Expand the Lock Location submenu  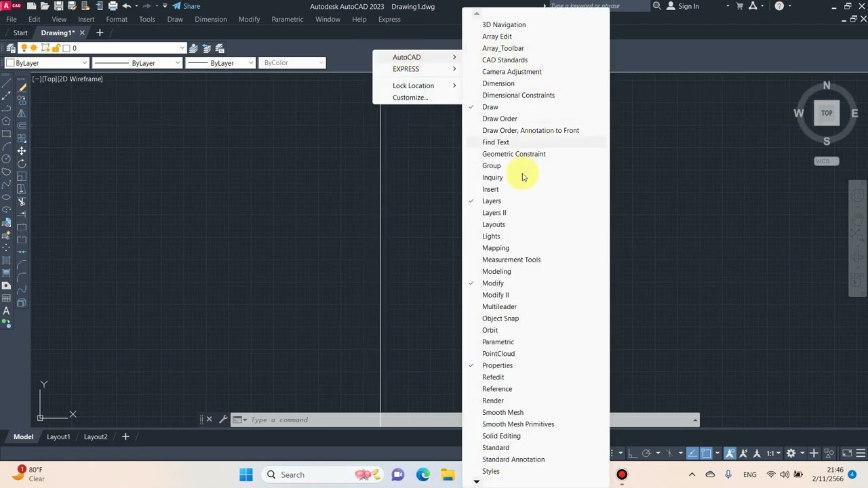pos(416,85)
